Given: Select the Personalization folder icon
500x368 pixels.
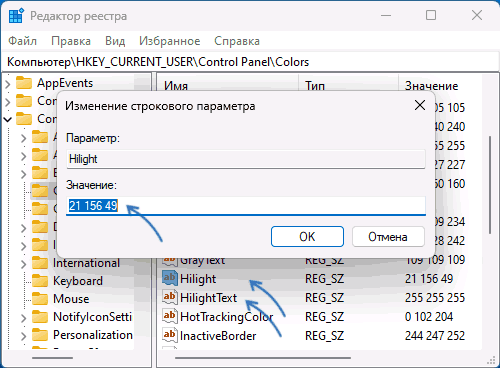Looking at the screenshot, I should (x=40, y=335).
